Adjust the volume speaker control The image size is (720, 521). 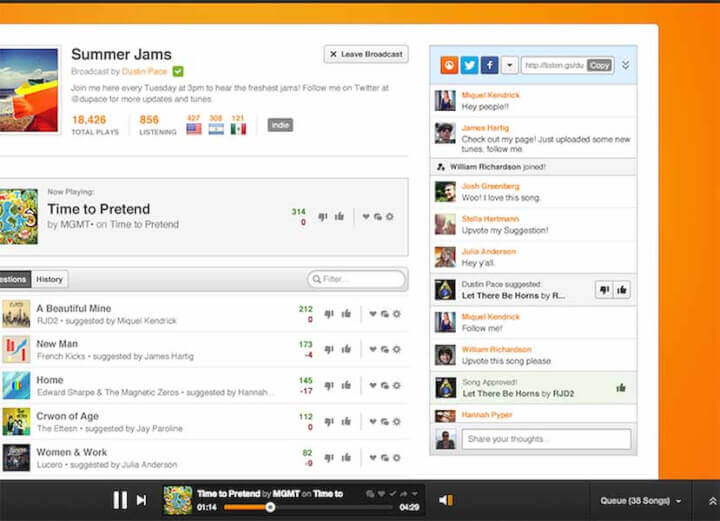445,500
